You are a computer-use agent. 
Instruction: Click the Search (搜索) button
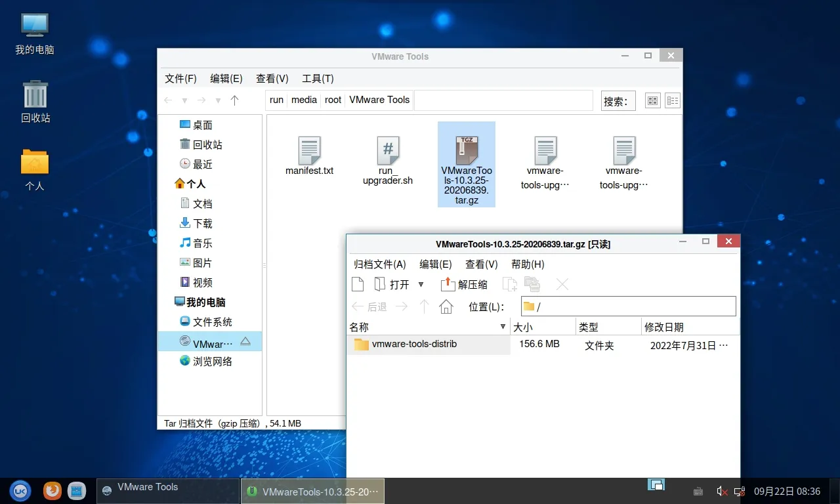(x=618, y=100)
